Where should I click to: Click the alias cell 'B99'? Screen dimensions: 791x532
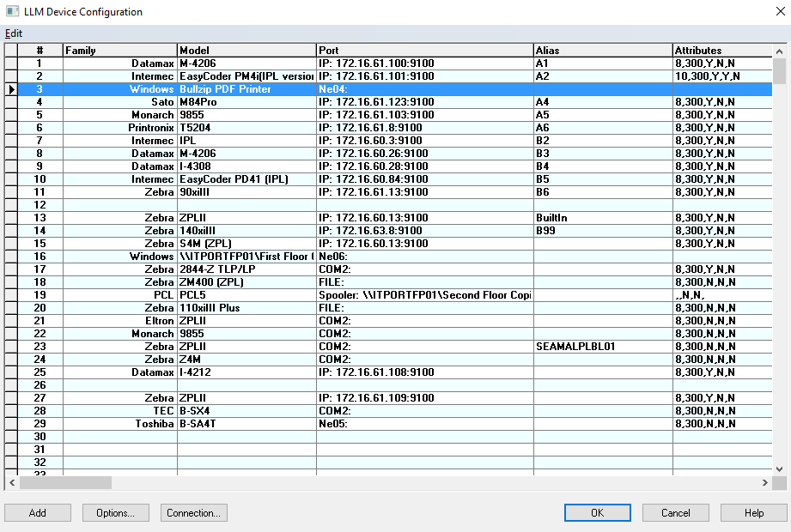[x=603, y=231]
